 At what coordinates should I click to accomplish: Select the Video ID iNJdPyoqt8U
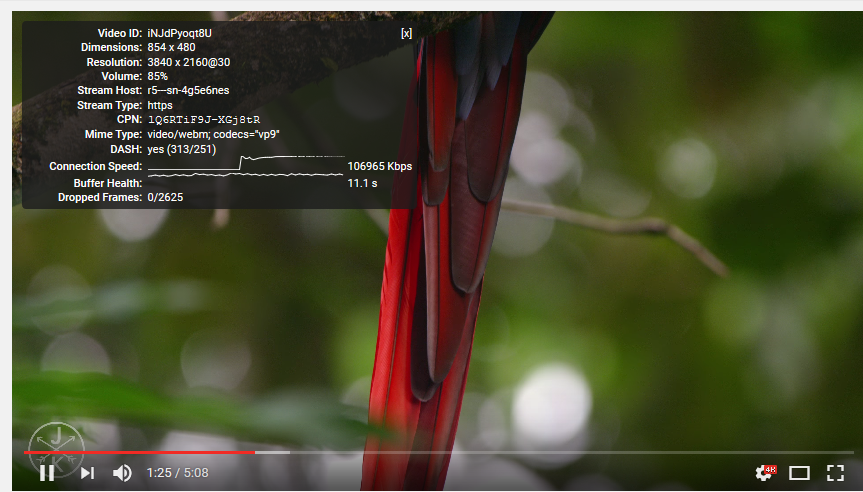(179, 33)
